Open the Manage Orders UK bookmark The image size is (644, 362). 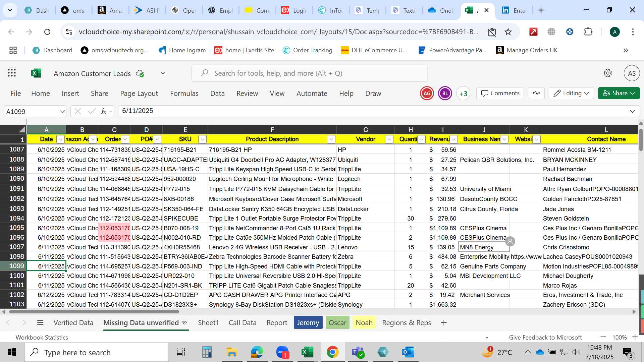coord(527,50)
